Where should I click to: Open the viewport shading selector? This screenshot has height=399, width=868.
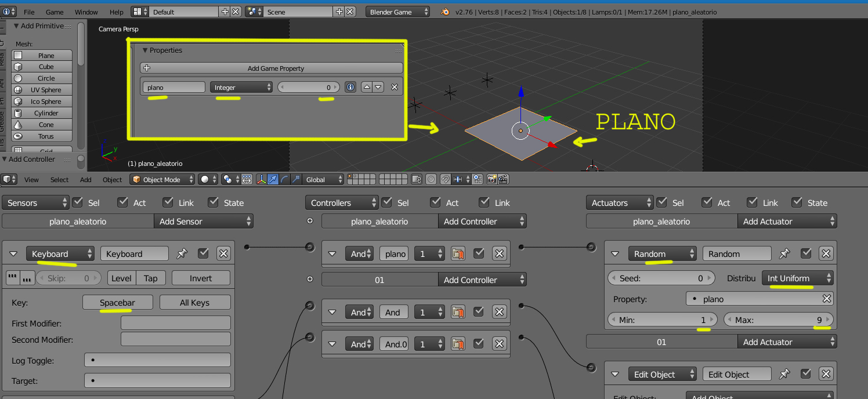(208, 180)
